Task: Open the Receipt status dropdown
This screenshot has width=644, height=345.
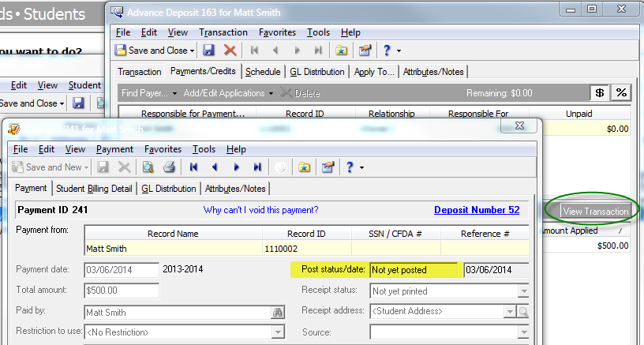Action: (x=523, y=291)
